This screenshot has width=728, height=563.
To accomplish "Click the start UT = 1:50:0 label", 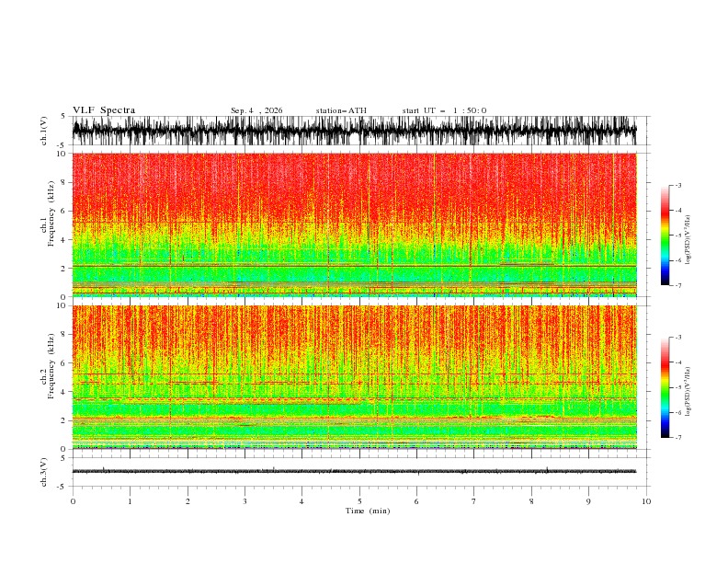I will click(444, 110).
